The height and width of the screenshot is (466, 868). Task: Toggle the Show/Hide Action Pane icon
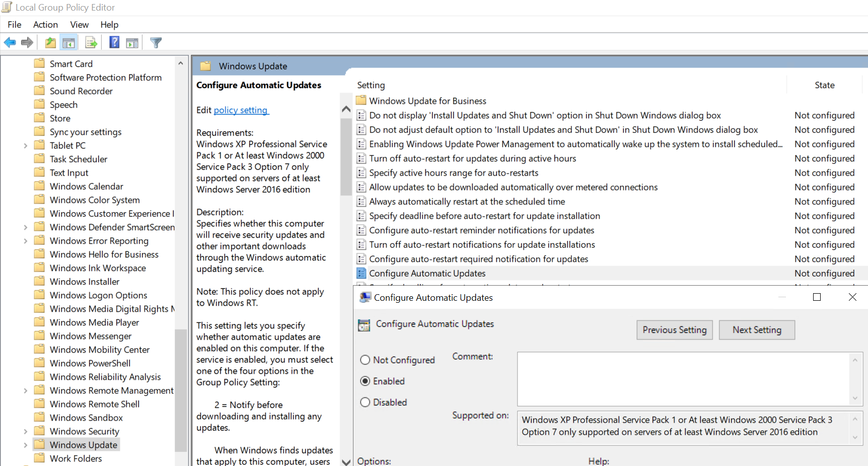coord(132,43)
